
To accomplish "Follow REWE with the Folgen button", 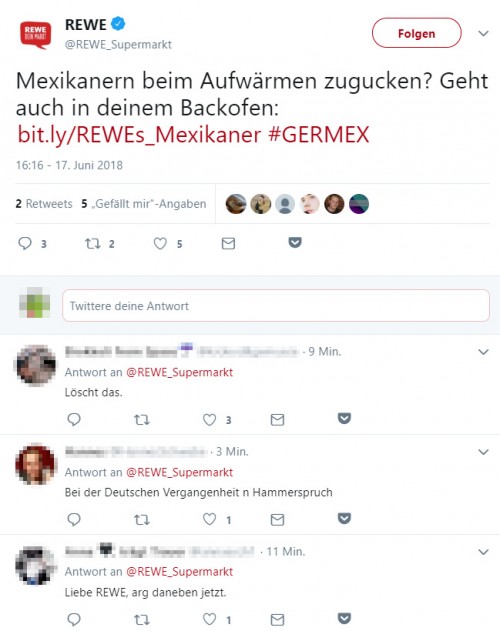I will [x=417, y=33].
